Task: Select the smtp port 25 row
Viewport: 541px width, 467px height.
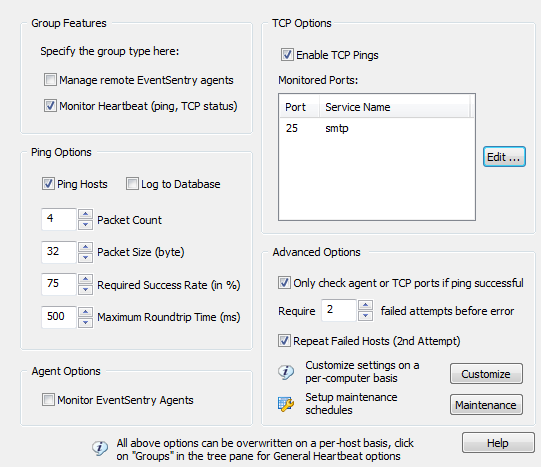Action: pyautogui.click(x=376, y=128)
